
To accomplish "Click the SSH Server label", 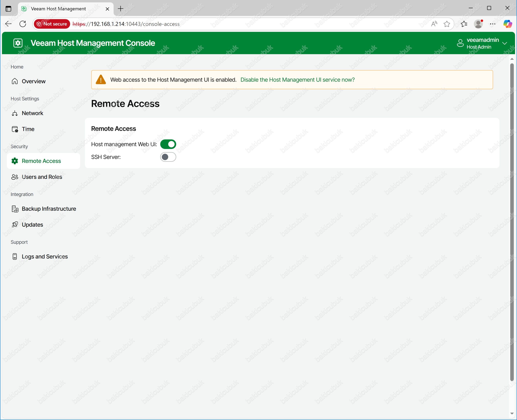I will coord(106,157).
